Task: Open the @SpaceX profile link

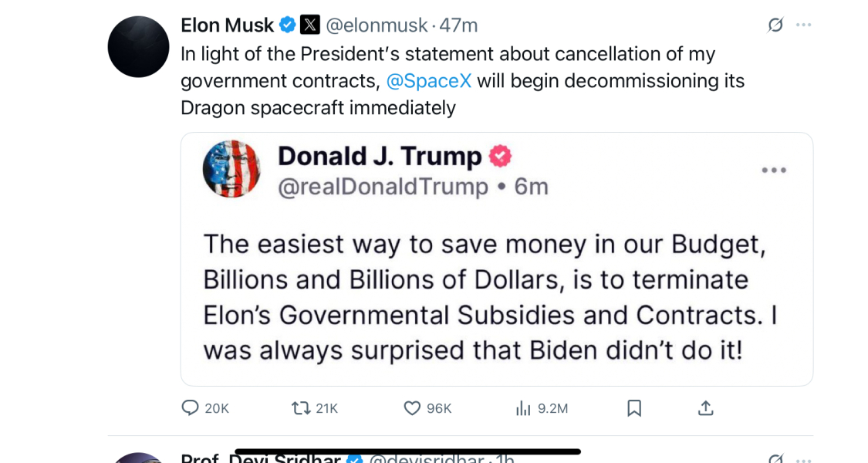Action: pyautogui.click(x=429, y=80)
